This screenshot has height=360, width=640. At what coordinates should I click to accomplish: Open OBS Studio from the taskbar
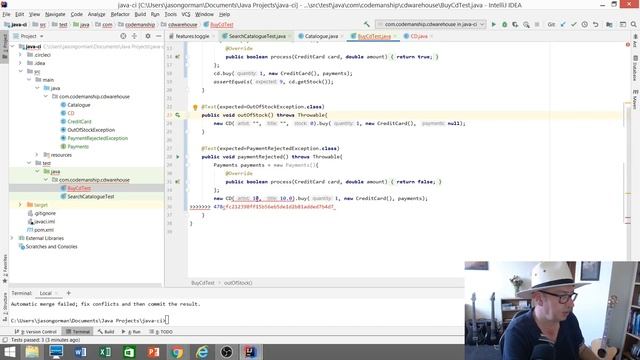point(226,351)
